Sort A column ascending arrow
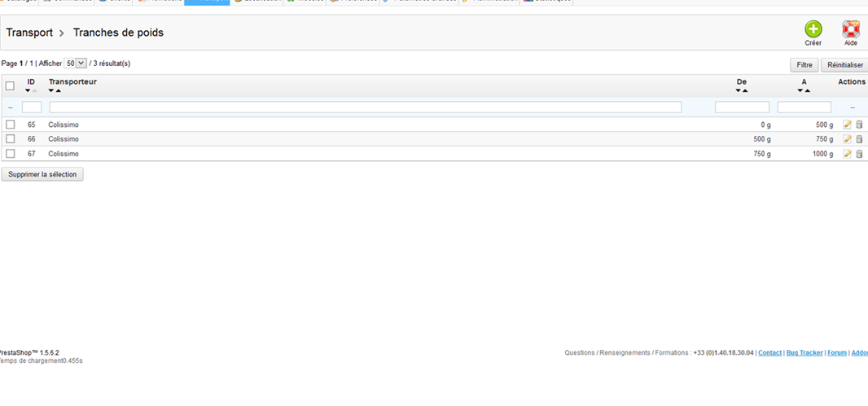 coord(807,90)
